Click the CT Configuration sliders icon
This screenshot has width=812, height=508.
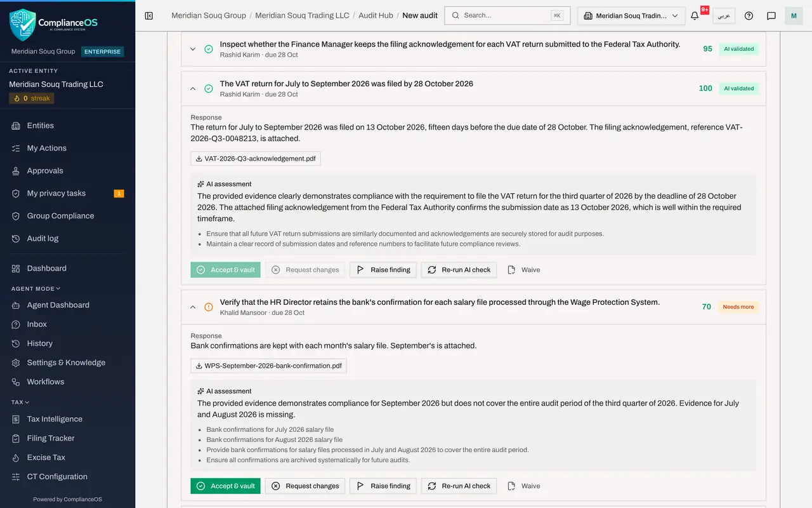pos(16,477)
